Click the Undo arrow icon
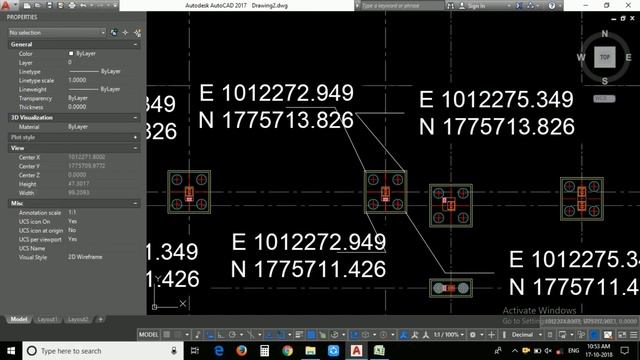Screen dimensions: 640x360 point(83,5)
